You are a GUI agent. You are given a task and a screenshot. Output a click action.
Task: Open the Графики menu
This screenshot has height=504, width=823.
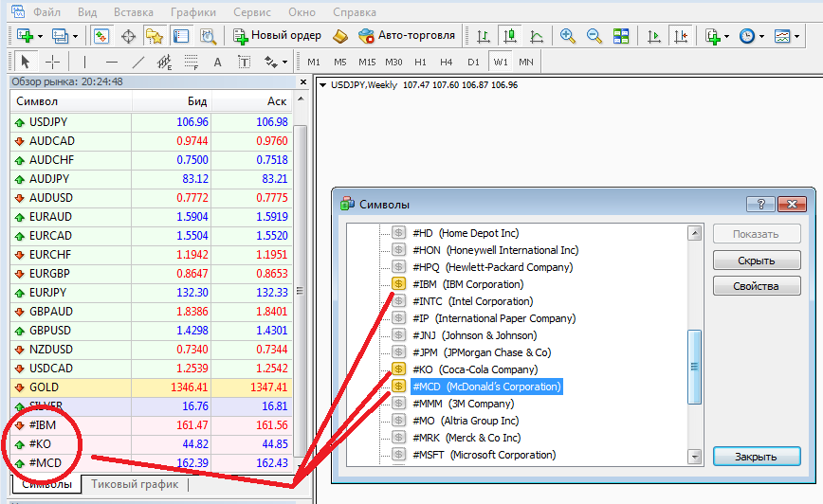click(x=193, y=12)
